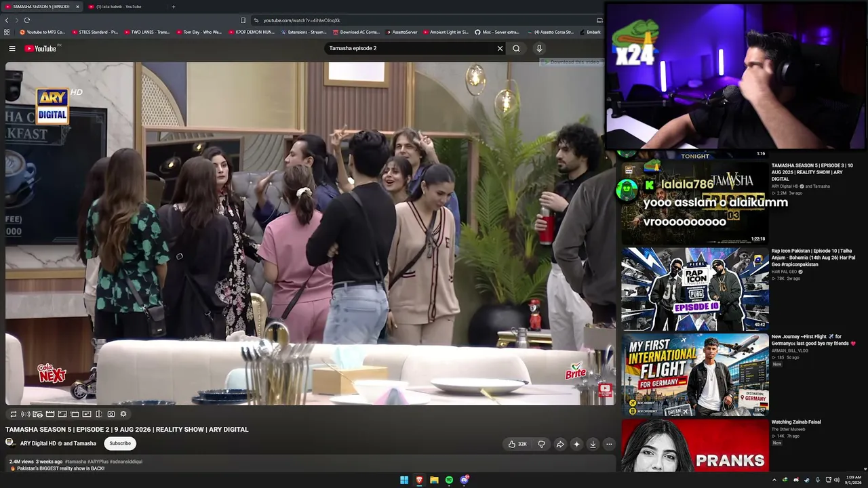Open the PRANKS video thumbnail
The width and height of the screenshot is (868, 488).
[x=695, y=445]
